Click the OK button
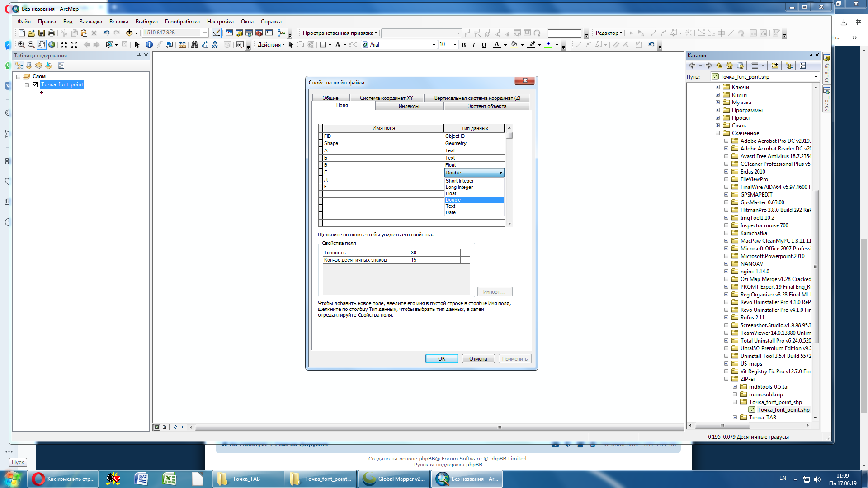Viewport: 868px width, 488px height. (x=441, y=359)
